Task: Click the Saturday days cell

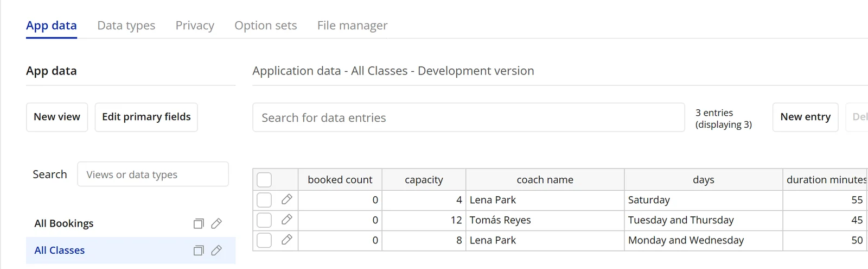Action: (x=704, y=200)
